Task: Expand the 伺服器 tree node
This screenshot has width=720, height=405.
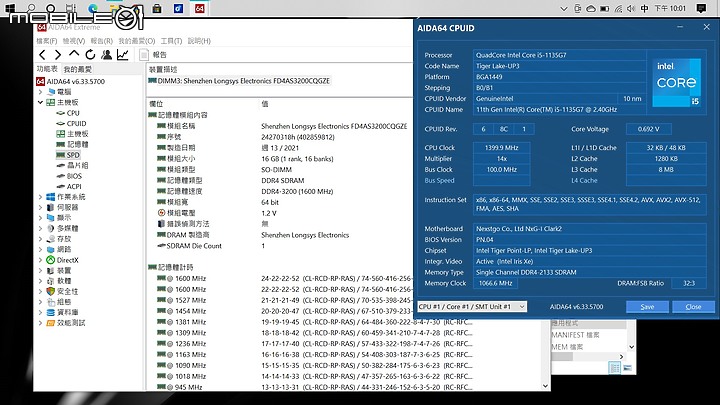Action: (x=40, y=208)
